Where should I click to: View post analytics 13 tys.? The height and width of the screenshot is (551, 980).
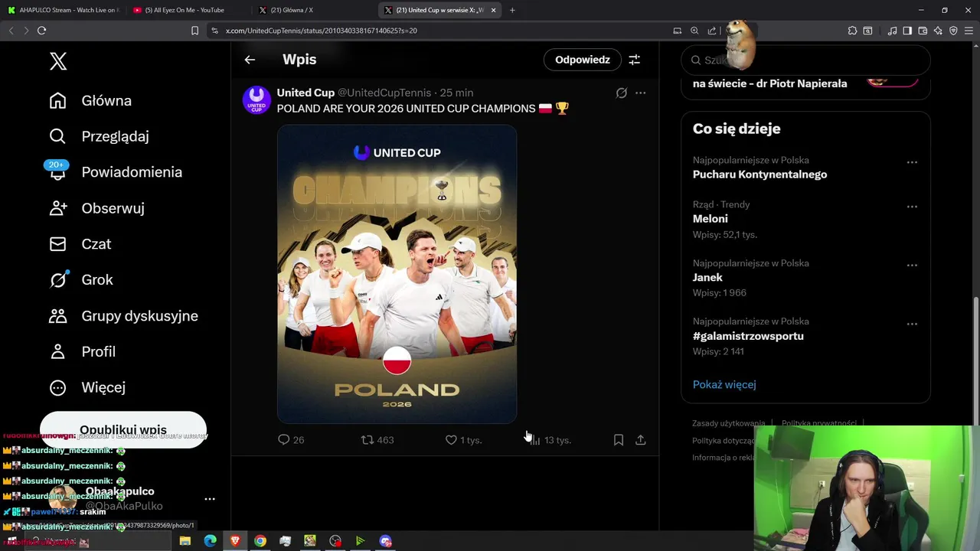pyautogui.click(x=550, y=440)
